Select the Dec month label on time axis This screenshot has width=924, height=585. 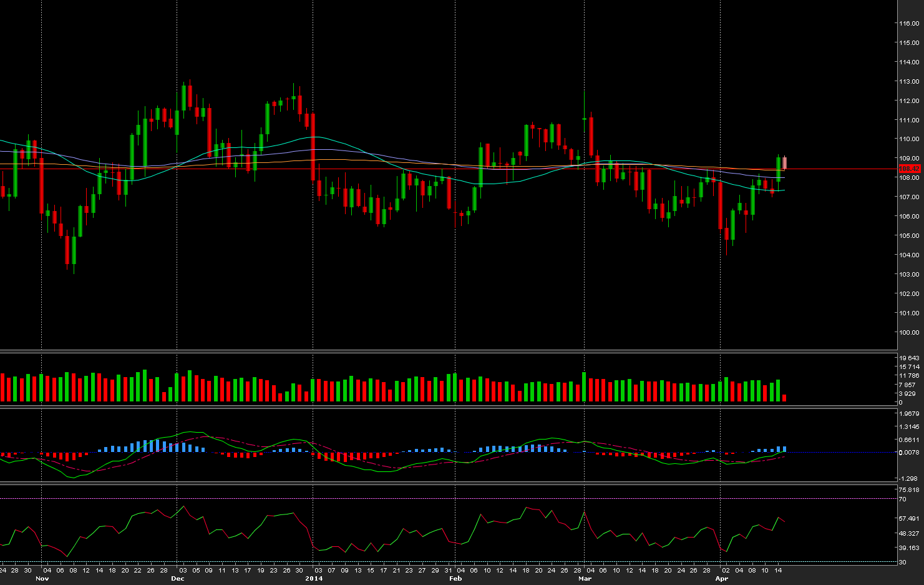(x=178, y=579)
